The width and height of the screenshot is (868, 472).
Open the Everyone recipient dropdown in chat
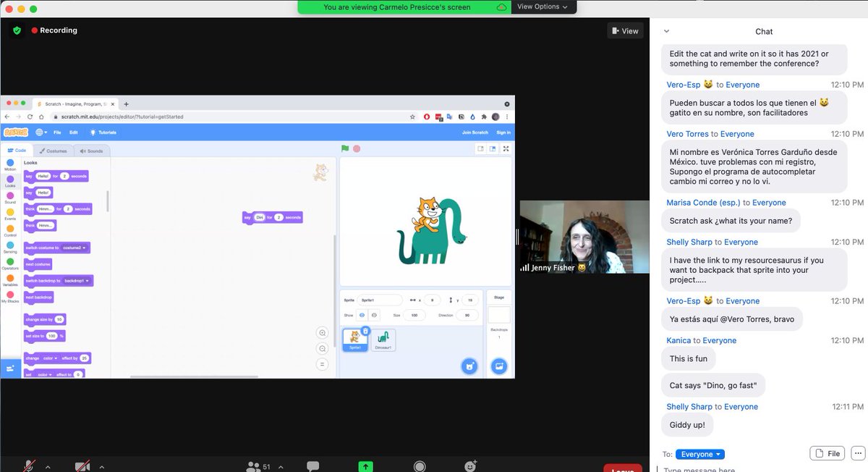pos(700,454)
